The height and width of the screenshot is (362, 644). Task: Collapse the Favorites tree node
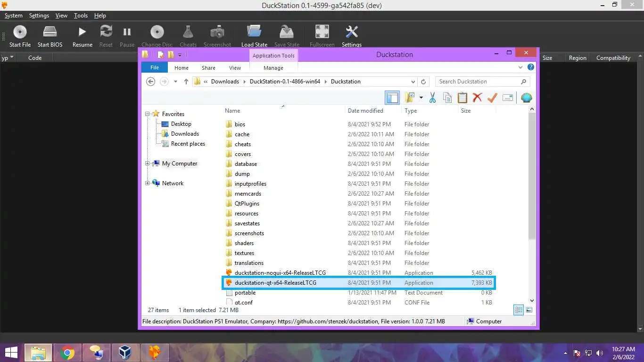tap(148, 114)
